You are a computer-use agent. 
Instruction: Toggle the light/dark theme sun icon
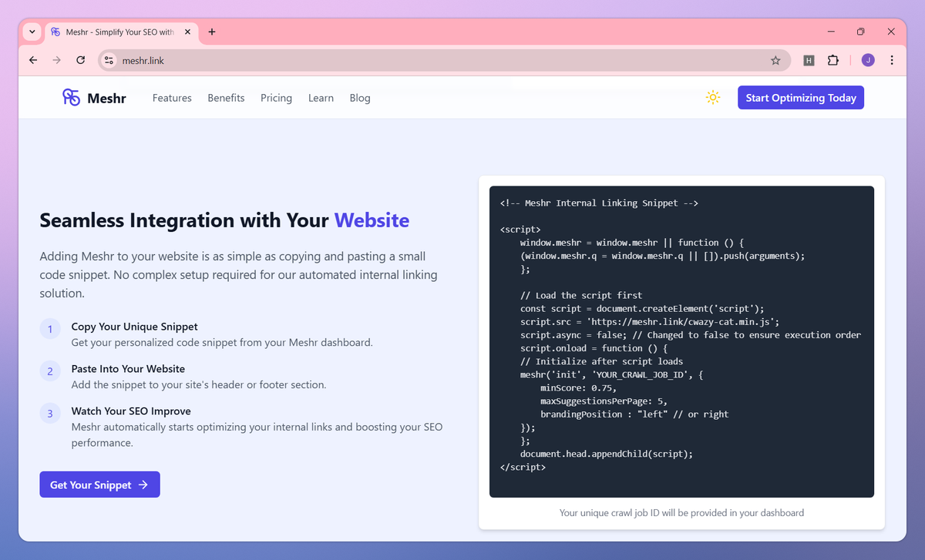713,97
